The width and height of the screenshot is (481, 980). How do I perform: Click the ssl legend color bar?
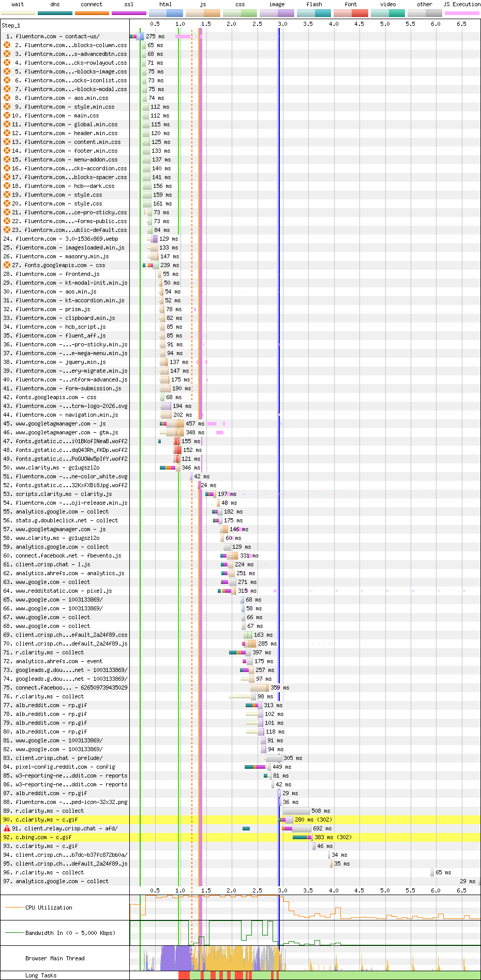[x=129, y=13]
